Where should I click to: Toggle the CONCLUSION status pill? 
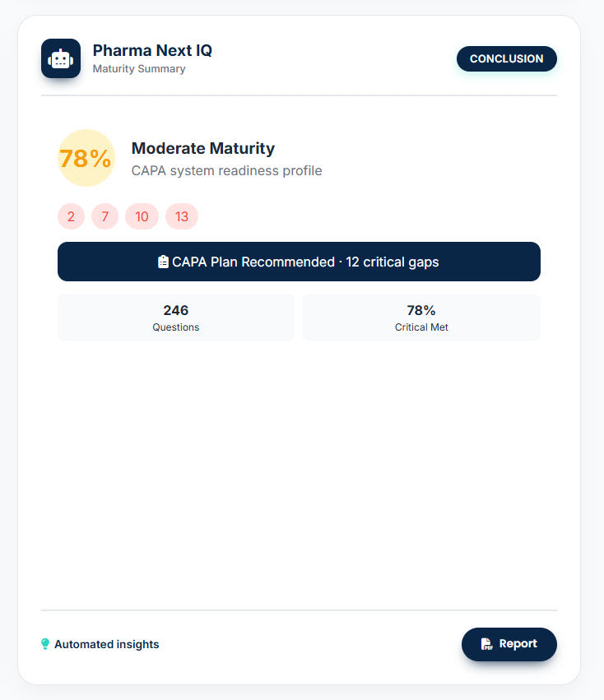pos(506,58)
